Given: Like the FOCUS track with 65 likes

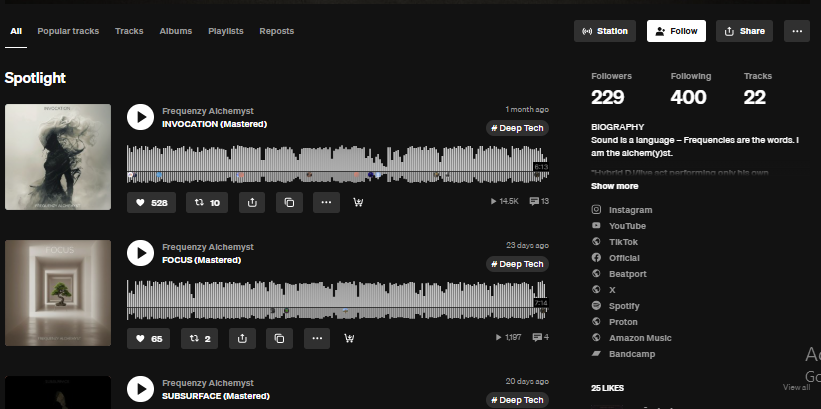Looking at the screenshot, I should point(151,338).
